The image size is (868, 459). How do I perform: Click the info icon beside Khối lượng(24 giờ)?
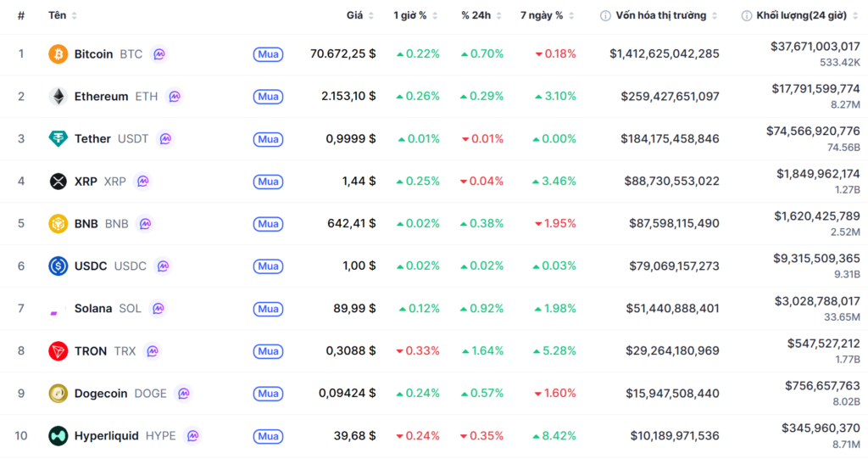(746, 15)
